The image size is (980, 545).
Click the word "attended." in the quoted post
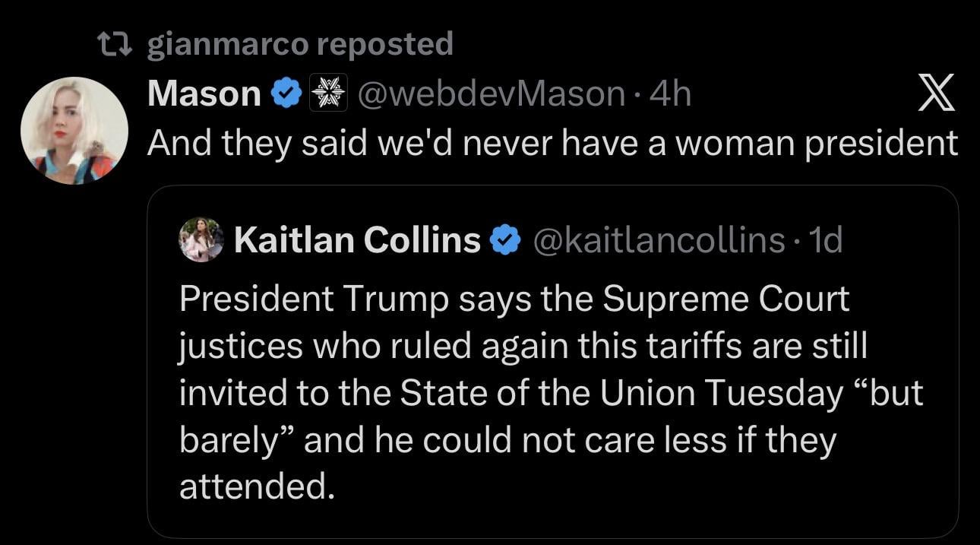click(x=257, y=486)
